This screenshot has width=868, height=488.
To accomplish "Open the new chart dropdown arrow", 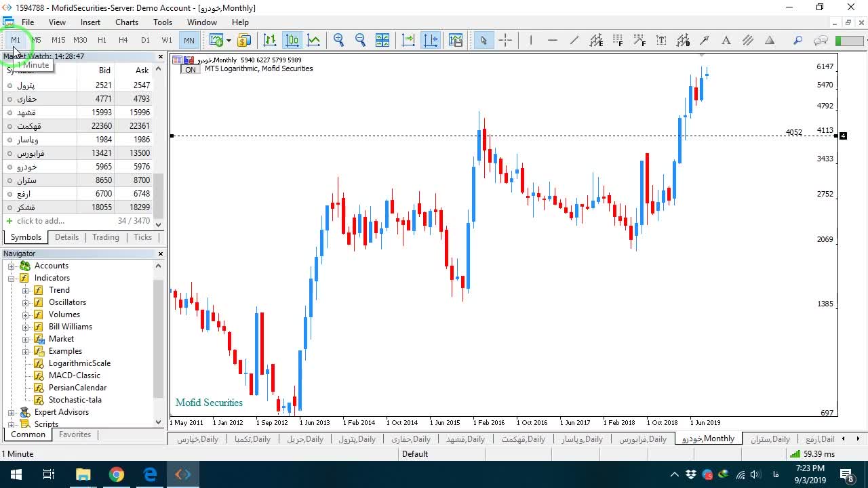I will pos(229,41).
